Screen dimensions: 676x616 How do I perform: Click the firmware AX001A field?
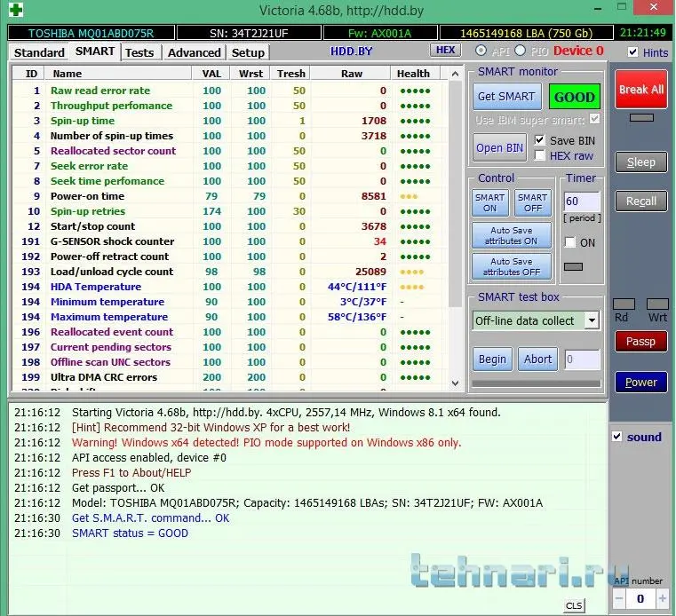coord(380,33)
